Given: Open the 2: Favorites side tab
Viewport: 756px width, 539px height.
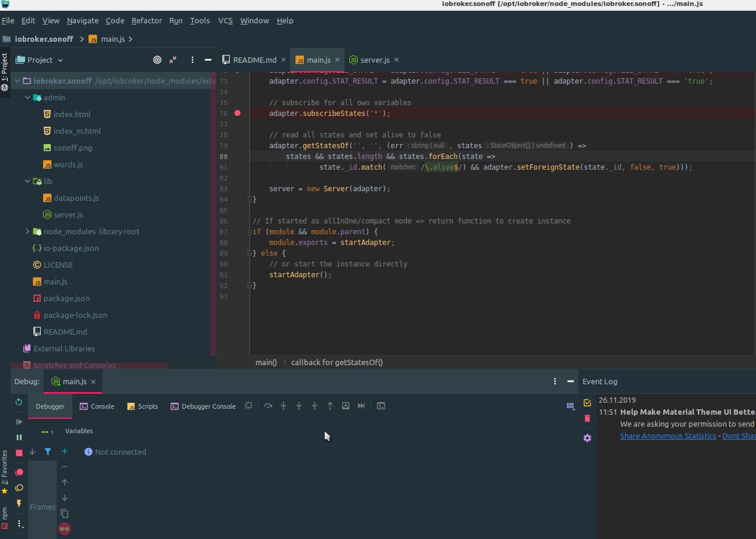Looking at the screenshot, I should coord(5,472).
